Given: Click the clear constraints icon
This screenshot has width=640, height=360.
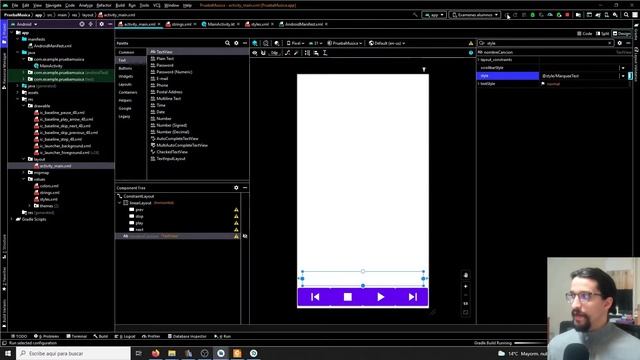Looking at the screenshot, I should (x=287, y=53).
